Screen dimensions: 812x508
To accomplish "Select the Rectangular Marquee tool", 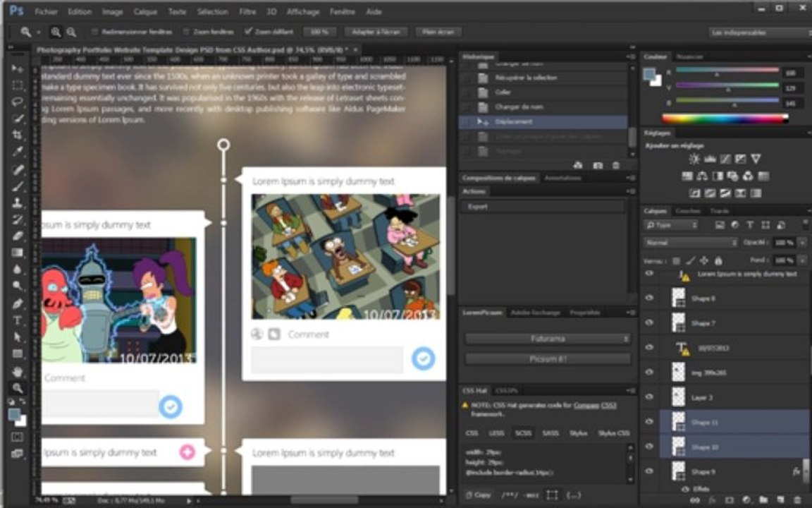I will tap(17, 85).
